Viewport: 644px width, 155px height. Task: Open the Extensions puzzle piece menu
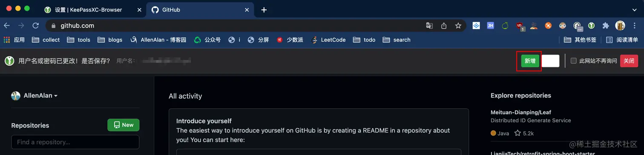[x=606, y=25]
